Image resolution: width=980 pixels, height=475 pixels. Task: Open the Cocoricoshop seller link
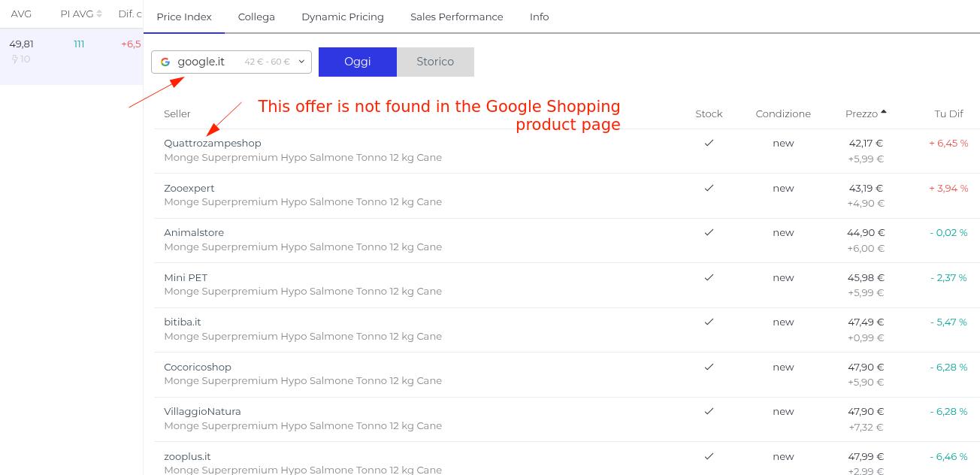(x=198, y=367)
